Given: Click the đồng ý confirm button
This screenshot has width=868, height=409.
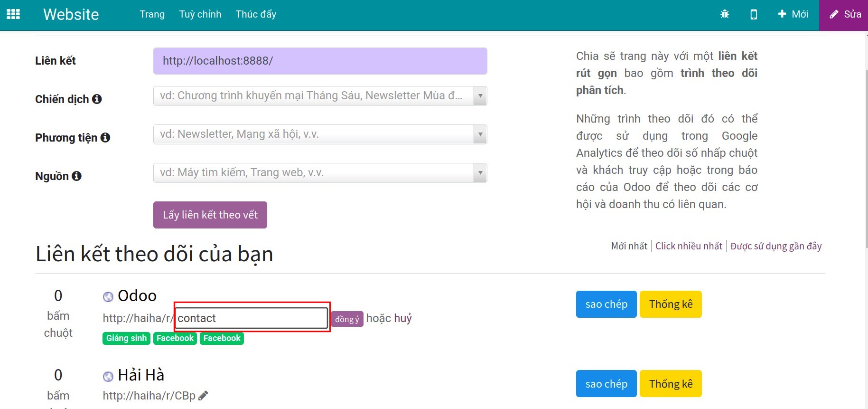Looking at the screenshot, I should tap(347, 319).
